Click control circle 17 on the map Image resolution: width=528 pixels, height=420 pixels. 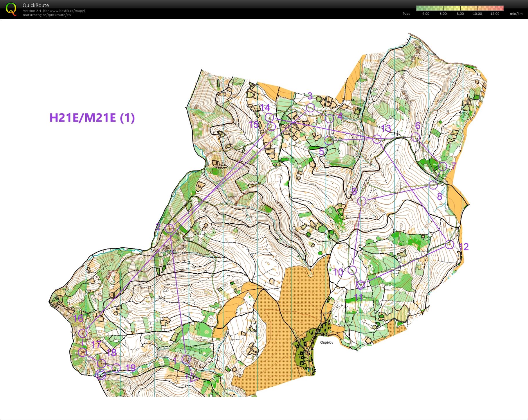click(x=82, y=352)
